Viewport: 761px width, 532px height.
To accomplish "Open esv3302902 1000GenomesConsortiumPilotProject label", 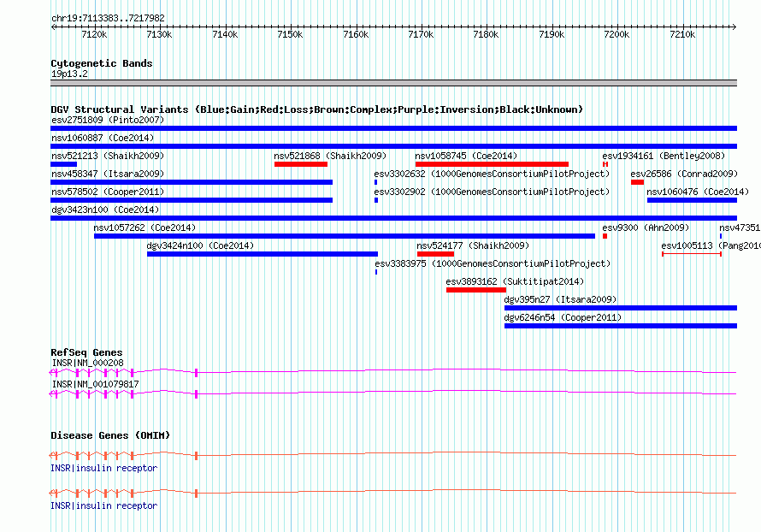I will click(492, 192).
